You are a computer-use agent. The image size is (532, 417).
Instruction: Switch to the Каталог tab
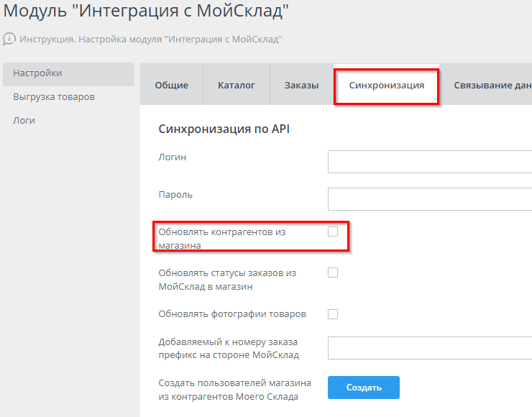[237, 85]
